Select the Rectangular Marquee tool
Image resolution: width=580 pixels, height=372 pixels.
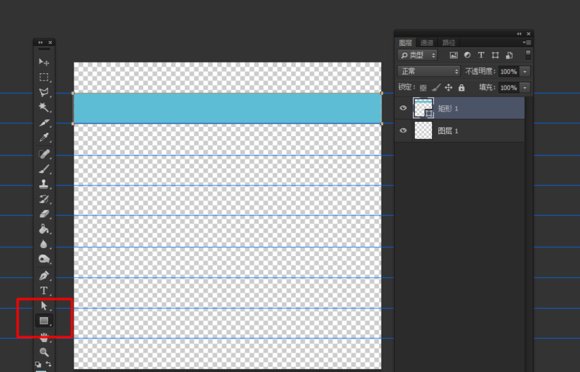pyautogui.click(x=44, y=77)
